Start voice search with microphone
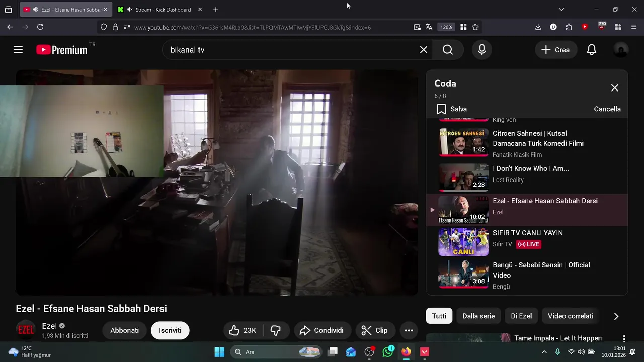This screenshot has width=644, height=362. click(482, 50)
